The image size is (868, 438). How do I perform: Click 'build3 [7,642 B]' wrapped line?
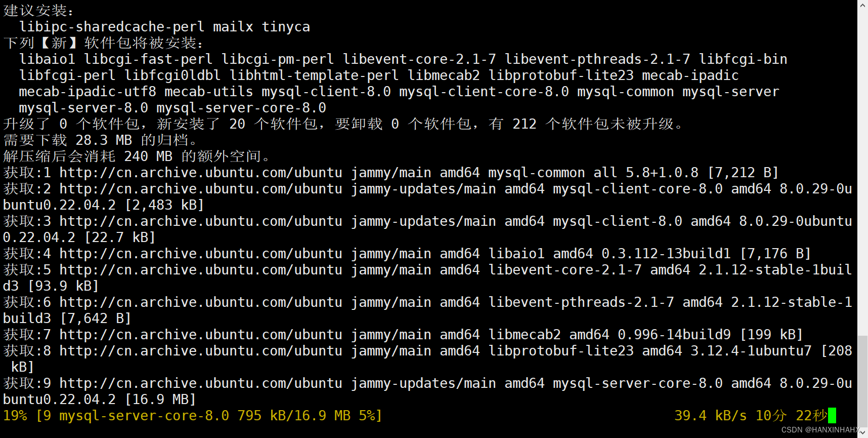tap(67, 318)
